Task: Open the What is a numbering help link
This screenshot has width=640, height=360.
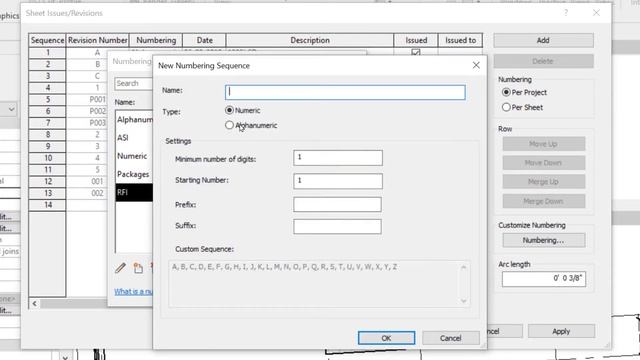Action: click(x=133, y=291)
